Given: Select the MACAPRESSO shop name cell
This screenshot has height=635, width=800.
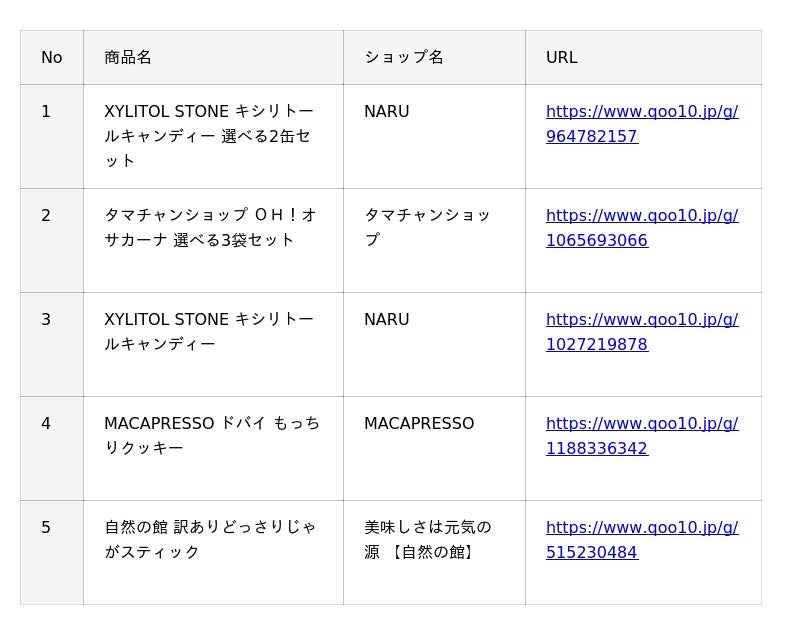Looking at the screenshot, I should click(x=434, y=449).
